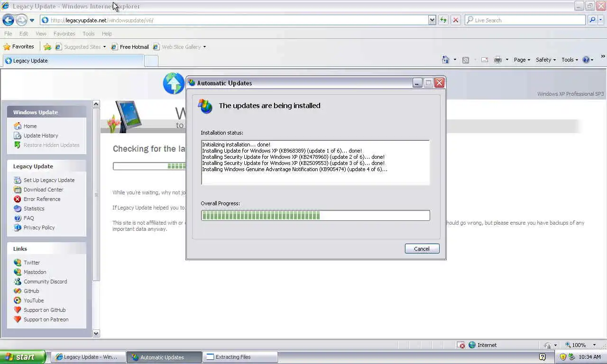Image resolution: width=607 pixels, height=364 pixels.
Task: Open the Download Center link
Action: pyautogui.click(x=43, y=190)
